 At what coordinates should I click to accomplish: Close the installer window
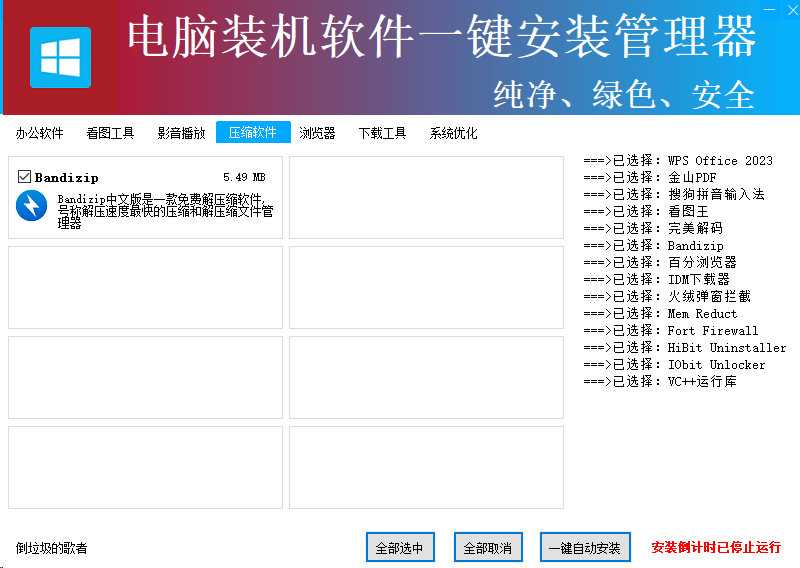point(792,10)
